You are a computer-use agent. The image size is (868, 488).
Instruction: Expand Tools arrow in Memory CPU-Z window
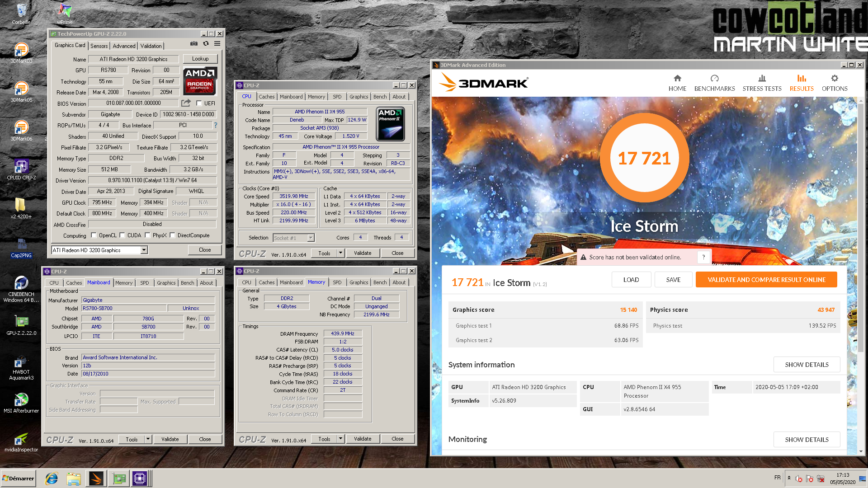(x=341, y=439)
